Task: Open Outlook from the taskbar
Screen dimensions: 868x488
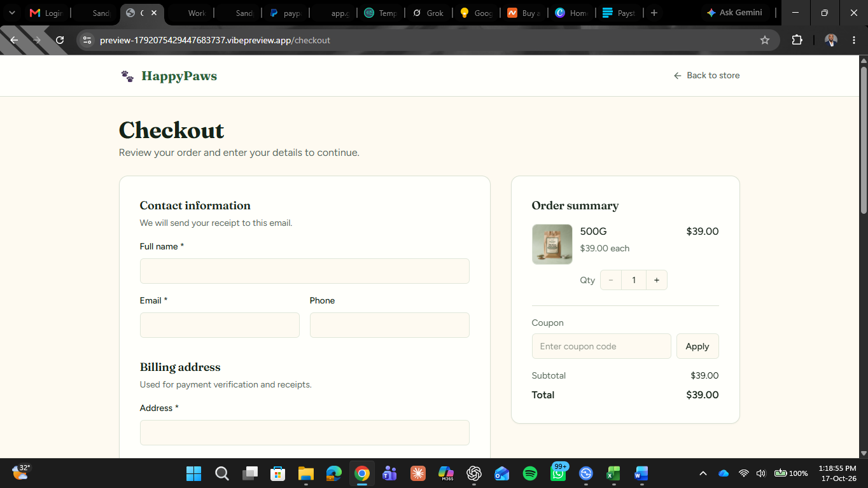Action: [501, 473]
